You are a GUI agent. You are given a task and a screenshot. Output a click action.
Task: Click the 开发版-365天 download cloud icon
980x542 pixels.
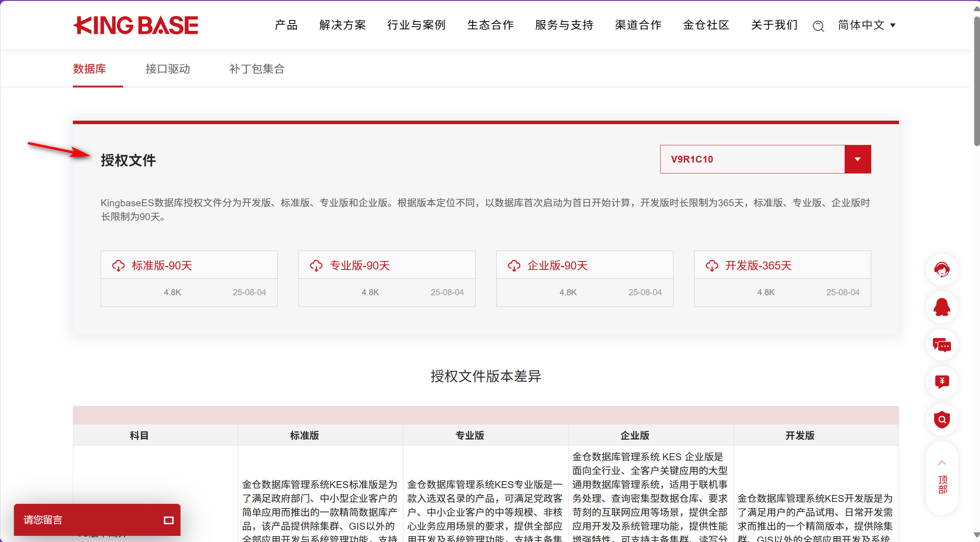[712, 266]
